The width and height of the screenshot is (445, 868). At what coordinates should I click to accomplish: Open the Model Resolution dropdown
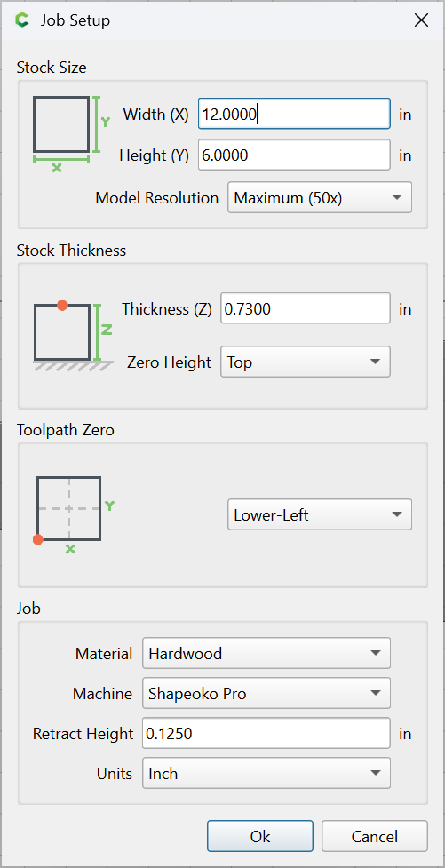pos(320,197)
